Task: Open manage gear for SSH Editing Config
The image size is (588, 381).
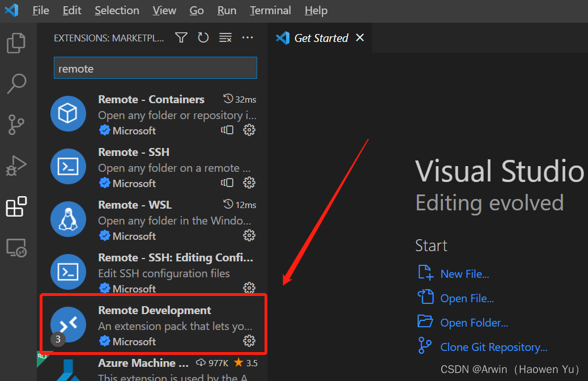Action: (249, 288)
